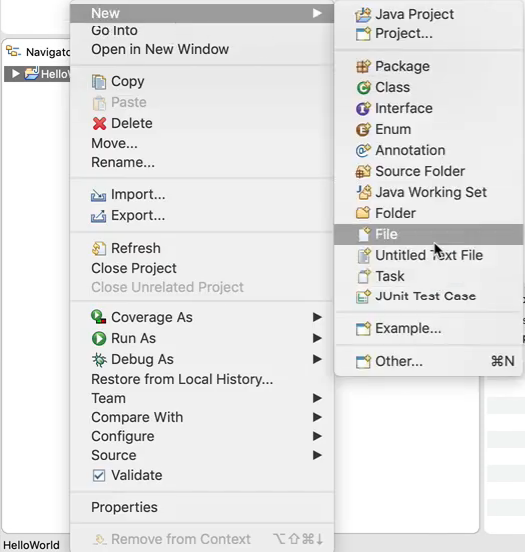Click the Java Project icon
Screen dimensions: 525x552
click(363, 14)
